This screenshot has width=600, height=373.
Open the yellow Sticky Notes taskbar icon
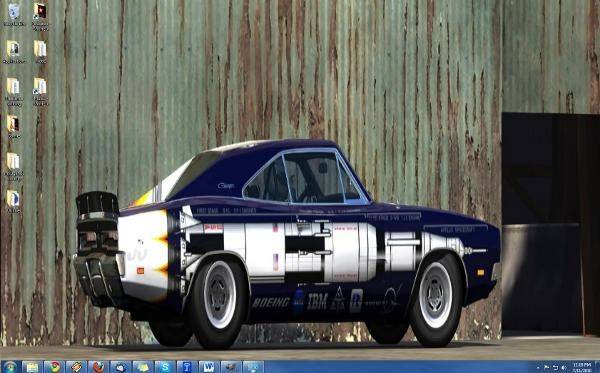[143, 367]
